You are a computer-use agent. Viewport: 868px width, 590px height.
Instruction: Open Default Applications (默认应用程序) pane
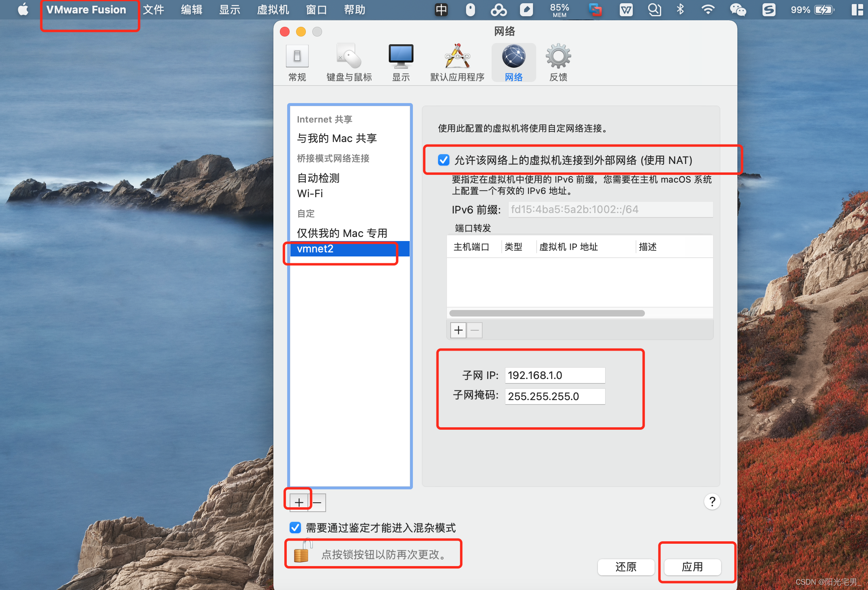coord(457,63)
